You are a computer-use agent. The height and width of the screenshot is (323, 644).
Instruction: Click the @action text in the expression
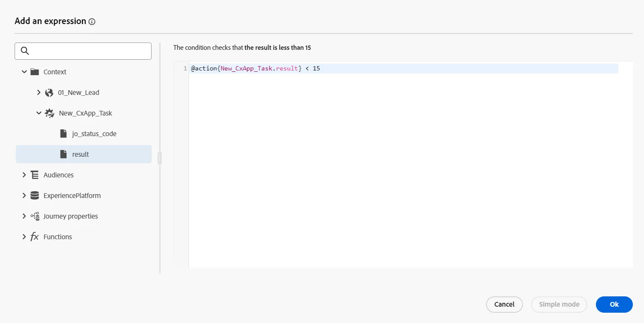pyautogui.click(x=204, y=69)
